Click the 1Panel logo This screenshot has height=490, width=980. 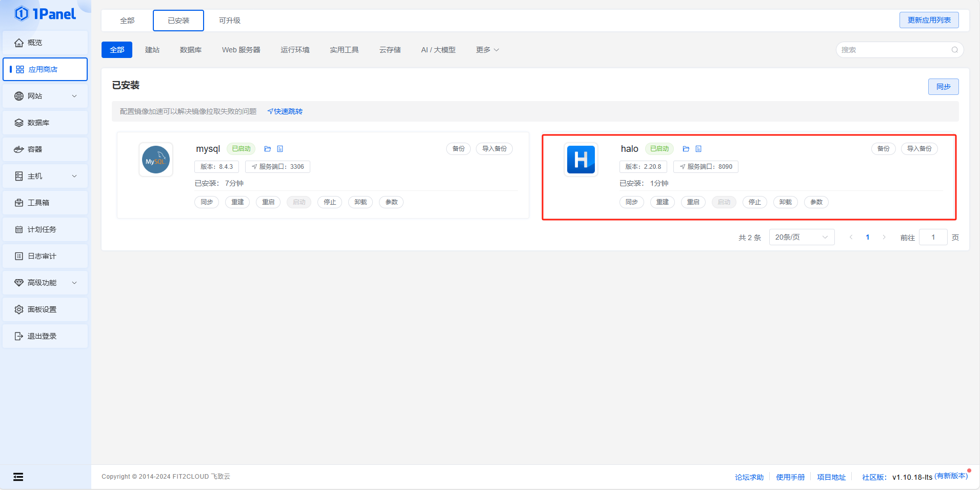point(45,14)
